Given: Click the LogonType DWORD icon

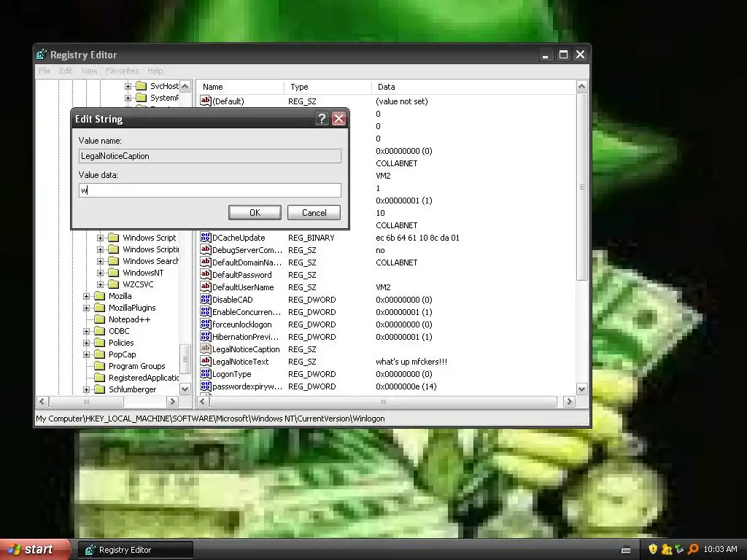Looking at the screenshot, I should (205, 373).
